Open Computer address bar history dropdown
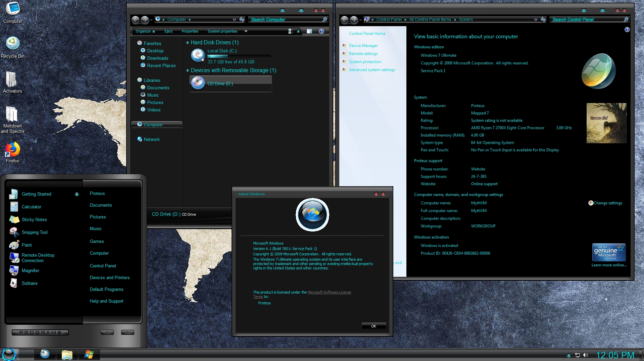The image size is (644, 361). click(234, 19)
